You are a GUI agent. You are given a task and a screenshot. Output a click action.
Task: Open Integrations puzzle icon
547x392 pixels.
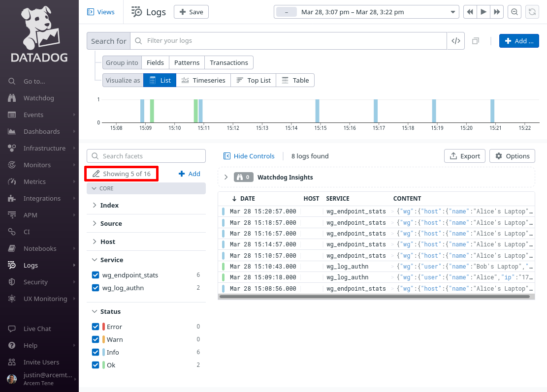click(x=12, y=198)
